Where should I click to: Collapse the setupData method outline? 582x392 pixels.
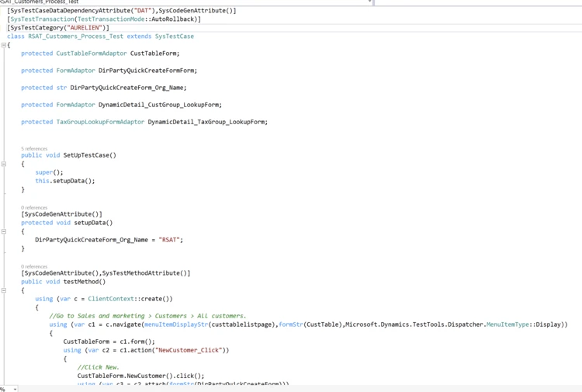pyautogui.click(x=4, y=231)
